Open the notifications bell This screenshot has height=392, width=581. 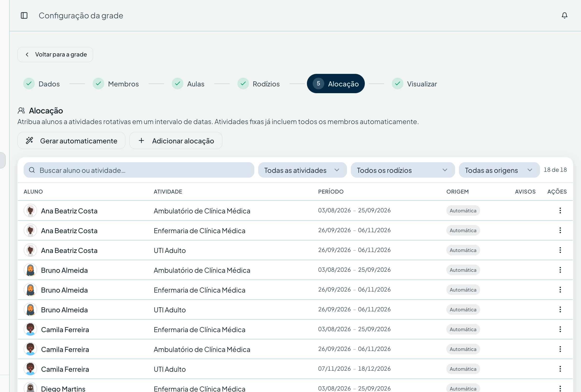click(565, 15)
